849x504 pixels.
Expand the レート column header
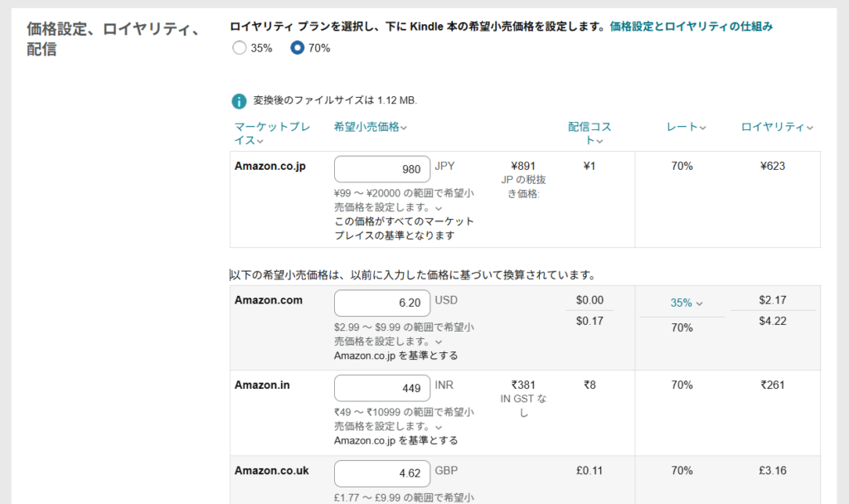[x=686, y=127]
